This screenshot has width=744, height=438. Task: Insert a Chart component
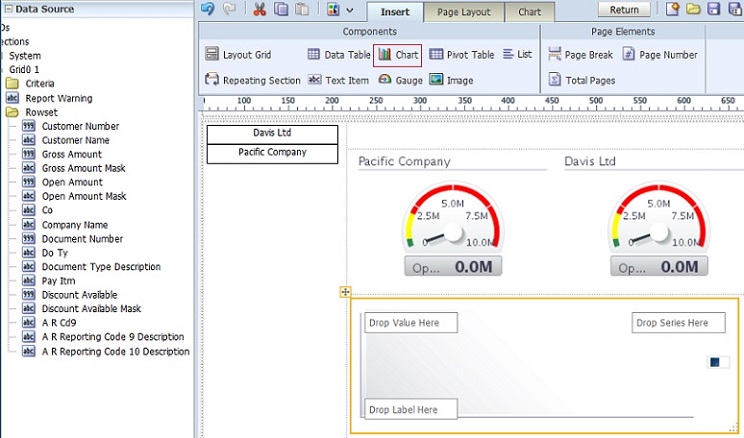click(x=398, y=55)
